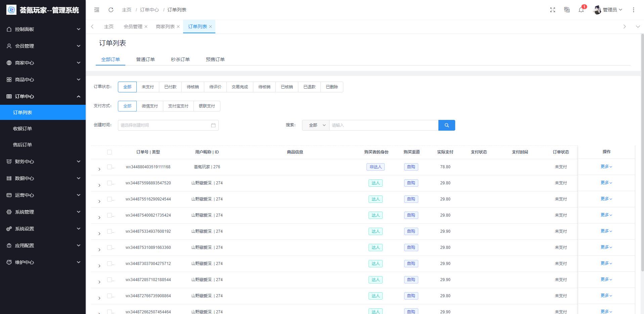Open 收银订单 in the sidebar
This screenshot has height=314, width=644.
pos(43,129)
